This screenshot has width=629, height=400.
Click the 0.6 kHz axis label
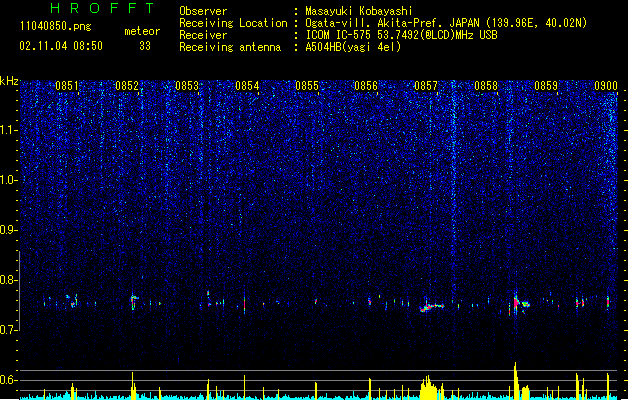point(9,380)
